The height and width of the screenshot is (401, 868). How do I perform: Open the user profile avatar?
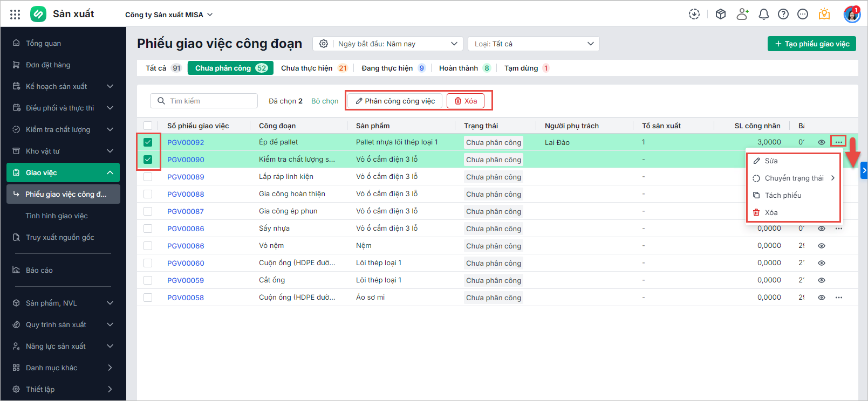tap(851, 15)
